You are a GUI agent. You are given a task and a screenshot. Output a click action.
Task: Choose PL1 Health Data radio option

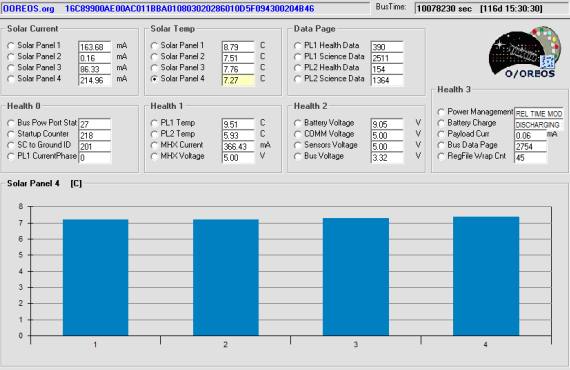(x=297, y=46)
